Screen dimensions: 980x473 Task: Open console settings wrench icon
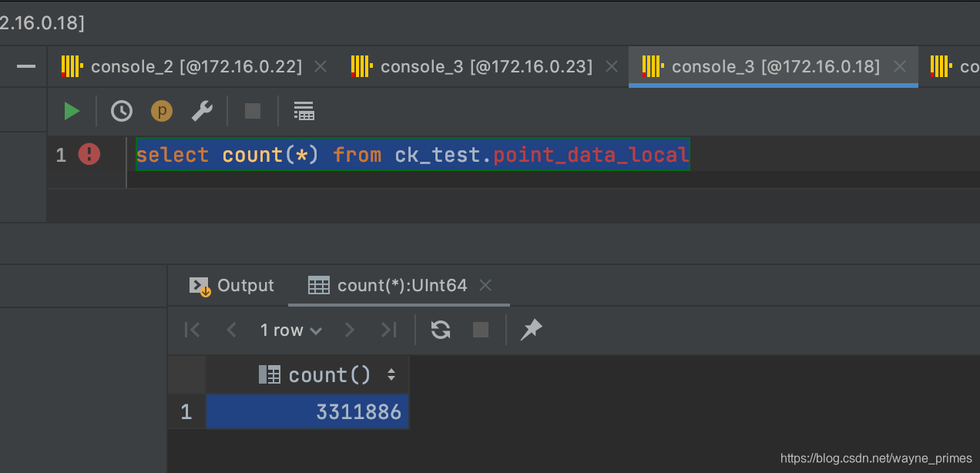(x=202, y=112)
